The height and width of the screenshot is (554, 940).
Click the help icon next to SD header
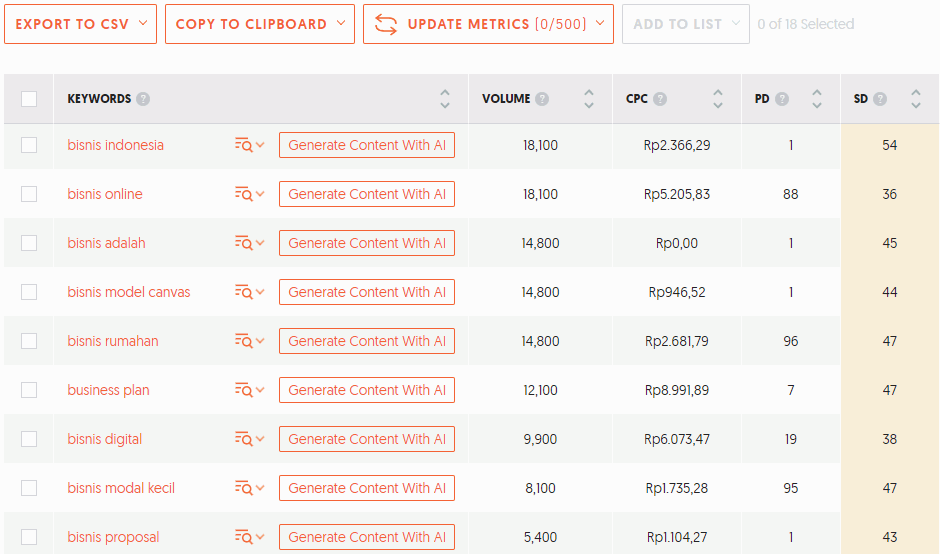[x=880, y=99]
